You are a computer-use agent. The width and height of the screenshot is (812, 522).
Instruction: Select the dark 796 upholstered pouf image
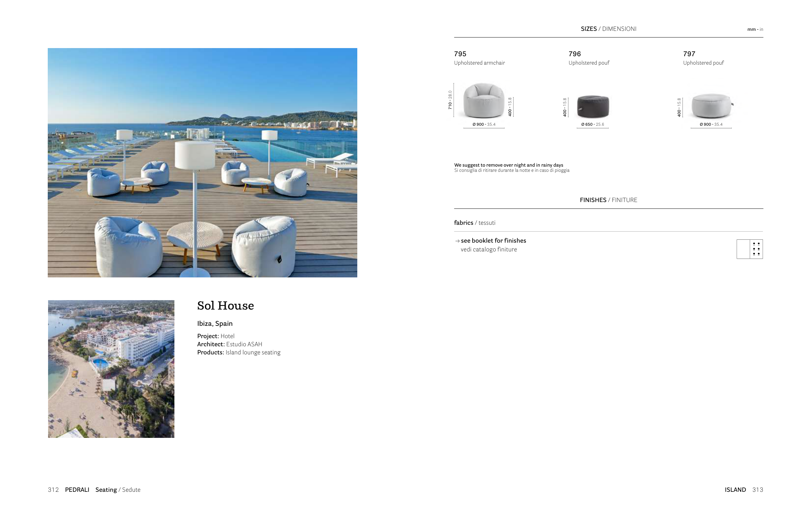(593, 107)
